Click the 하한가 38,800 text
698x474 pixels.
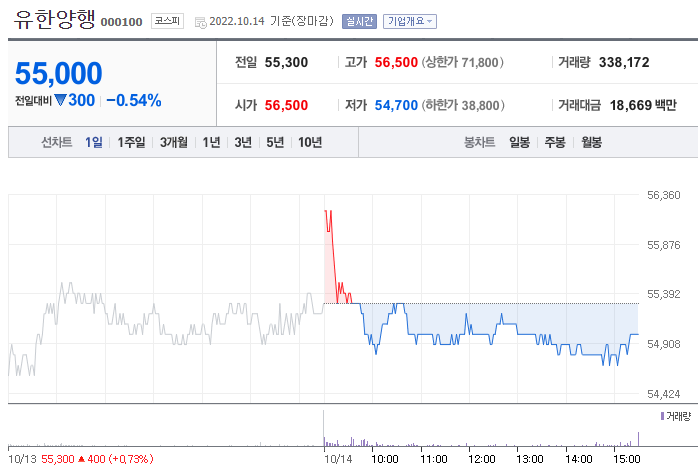[463, 105]
